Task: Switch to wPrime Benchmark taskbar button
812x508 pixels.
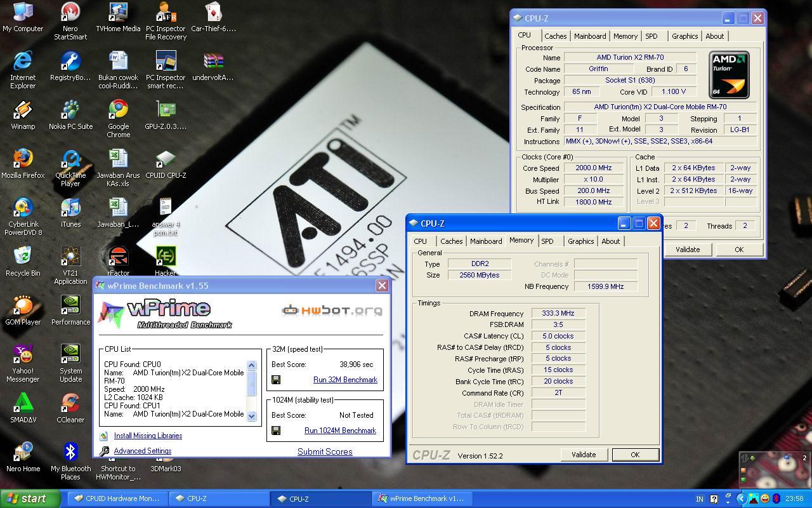Action: pos(422,498)
